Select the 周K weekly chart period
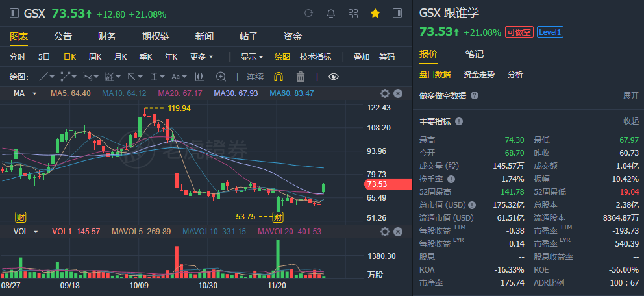Screen dimensions: 644x296 [x=95, y=57]
